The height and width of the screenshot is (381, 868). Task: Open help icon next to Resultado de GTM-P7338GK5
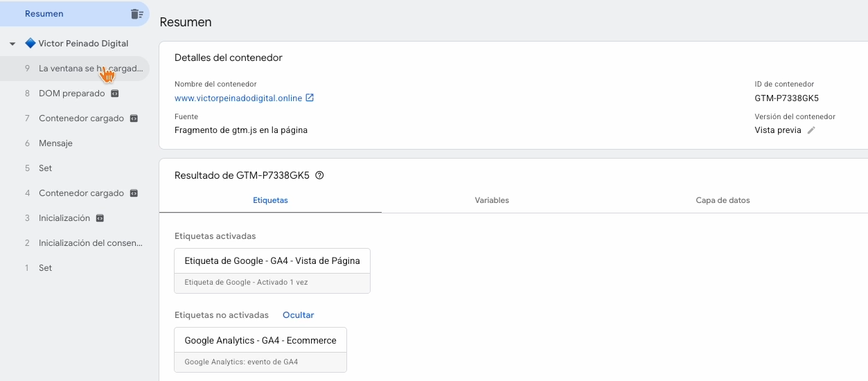pyautogui.click(x=319, y=175)
